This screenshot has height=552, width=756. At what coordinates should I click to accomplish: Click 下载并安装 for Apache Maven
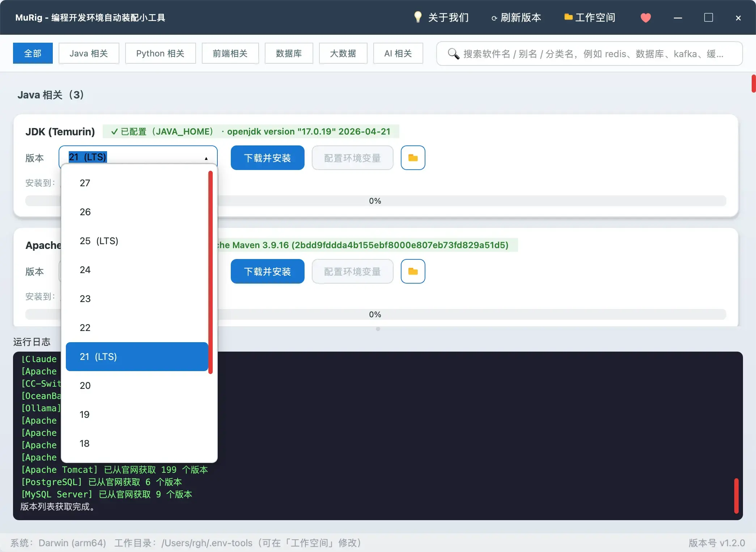(x=267, y=271)
